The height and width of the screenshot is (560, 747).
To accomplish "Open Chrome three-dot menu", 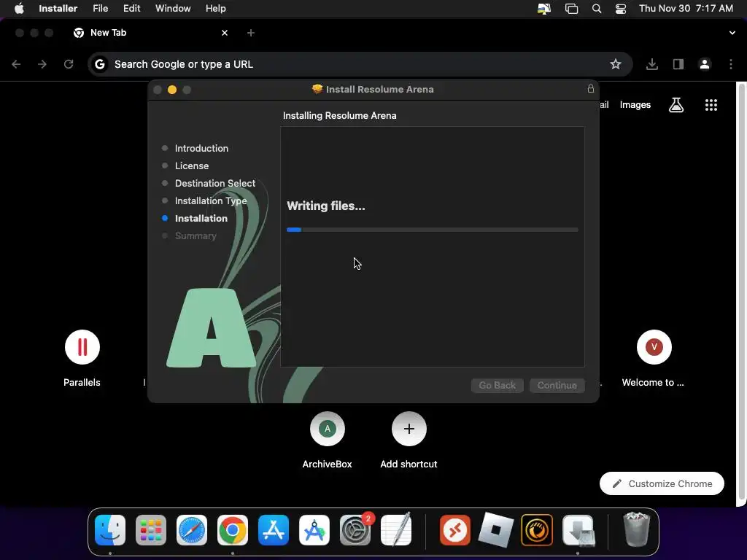I will (x=731, y=64).
